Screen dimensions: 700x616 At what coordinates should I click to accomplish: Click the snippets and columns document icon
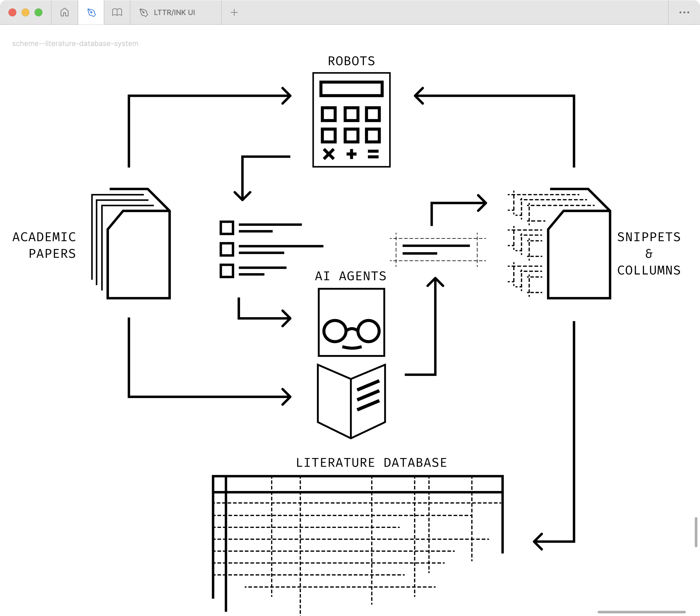pos(559,243)
